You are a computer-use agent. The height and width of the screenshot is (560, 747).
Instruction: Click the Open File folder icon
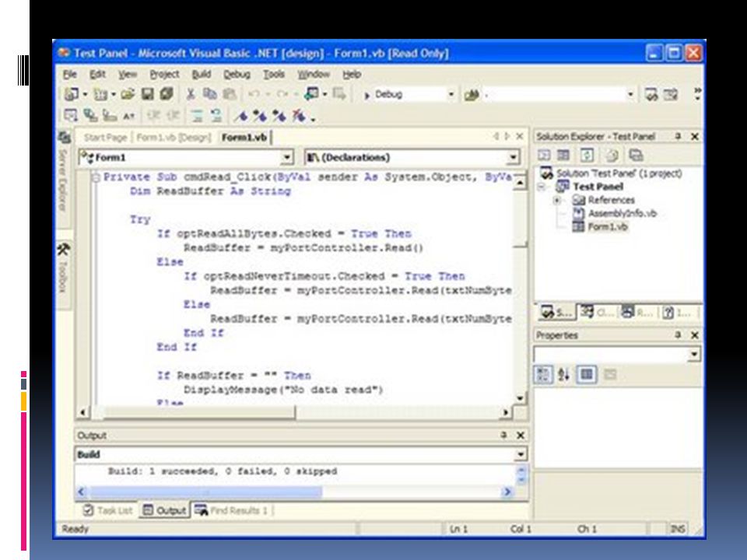pyautogui.click(x=128, y=94)
